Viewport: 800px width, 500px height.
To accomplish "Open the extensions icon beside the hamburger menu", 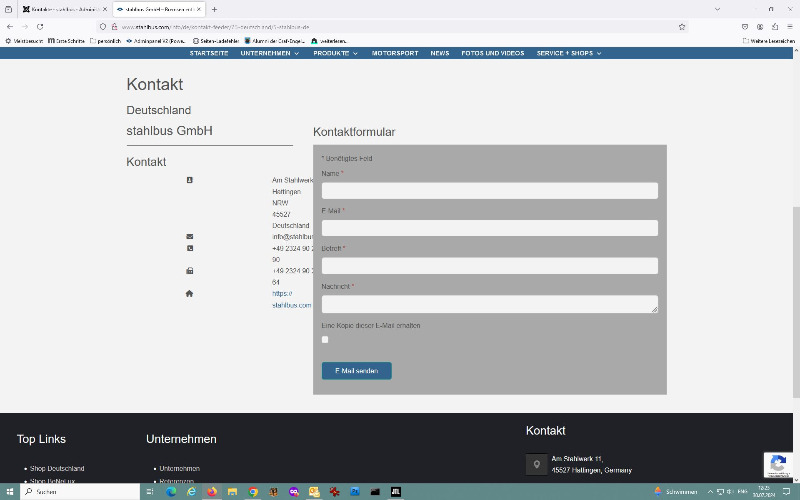I will pos(774,27).
